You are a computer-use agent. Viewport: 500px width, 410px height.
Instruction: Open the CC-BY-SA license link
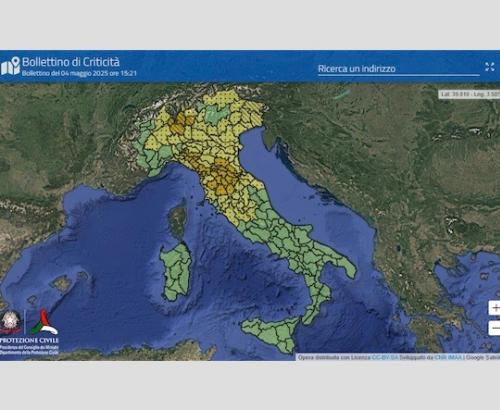pos(385,357)
